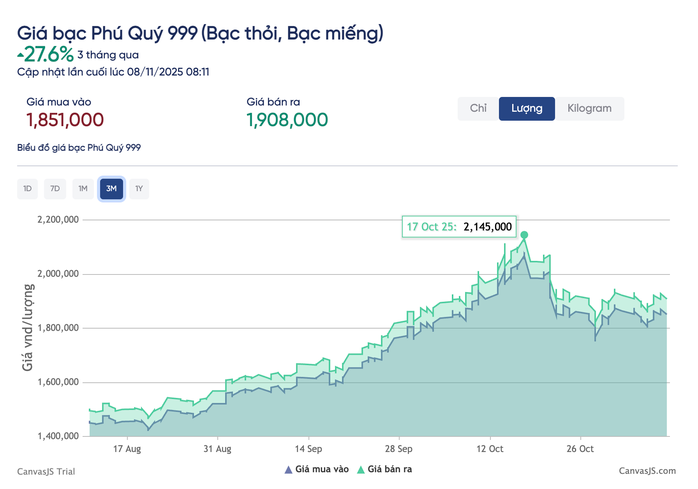Open the CanvasJS.com credit link
Viewport: 698px width, 489px height.
646,469
